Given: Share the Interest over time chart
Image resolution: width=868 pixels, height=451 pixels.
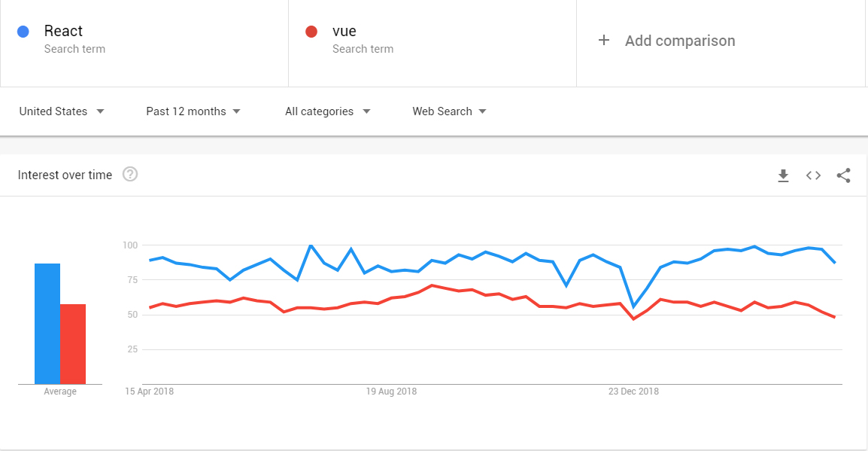Looking at the screenshot, I should coord(843,175).
